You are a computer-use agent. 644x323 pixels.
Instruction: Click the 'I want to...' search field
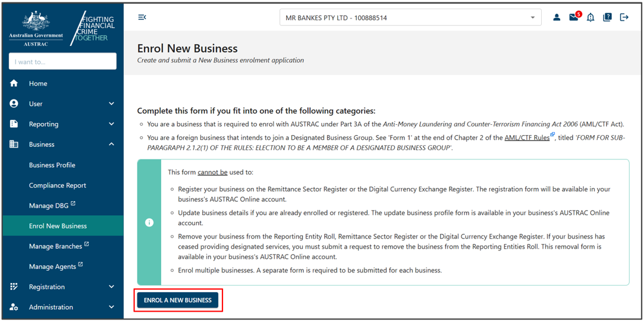pos(62,61)
